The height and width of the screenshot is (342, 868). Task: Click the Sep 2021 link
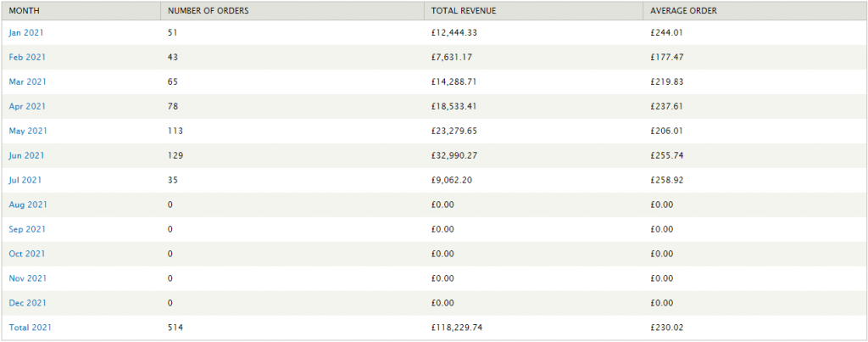click(27, 229)
